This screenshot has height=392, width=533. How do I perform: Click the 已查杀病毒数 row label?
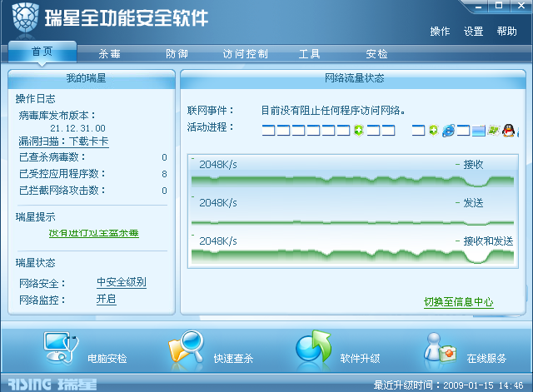pyautogui.click(x=52, y=157)
